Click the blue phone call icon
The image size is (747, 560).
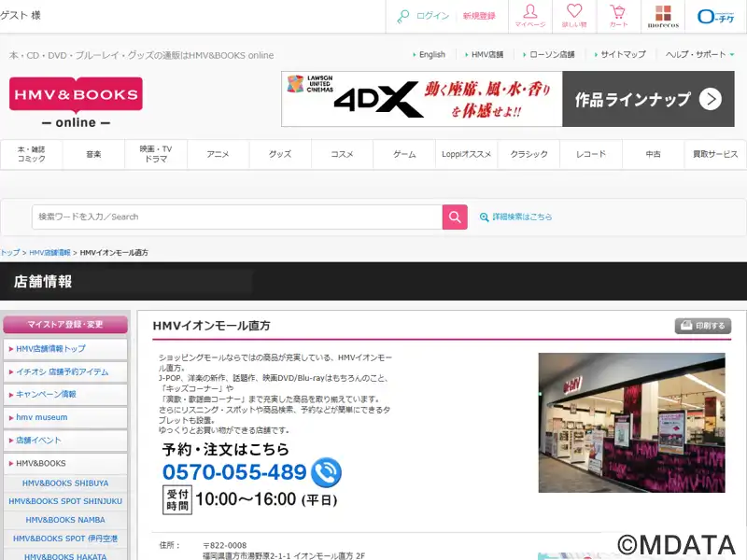pos(326,472)
